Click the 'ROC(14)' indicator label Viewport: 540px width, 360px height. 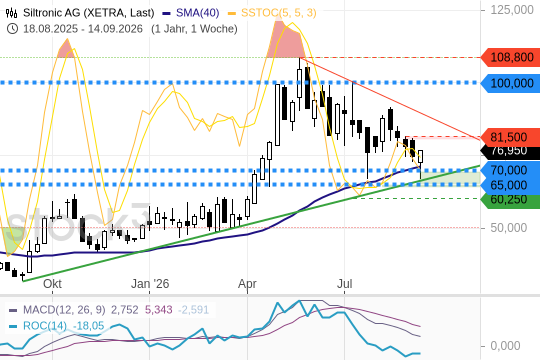[45, 326]
